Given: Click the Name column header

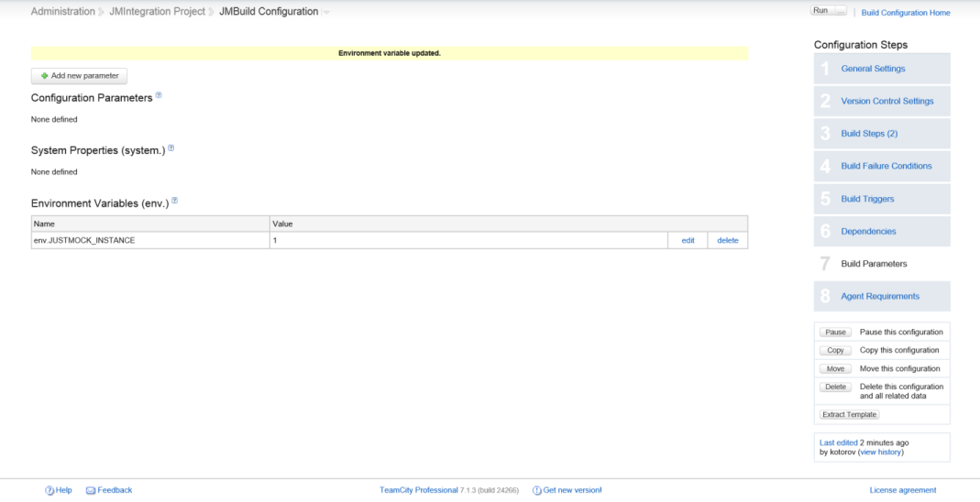Looking at the screenshot, I should 150,224.
